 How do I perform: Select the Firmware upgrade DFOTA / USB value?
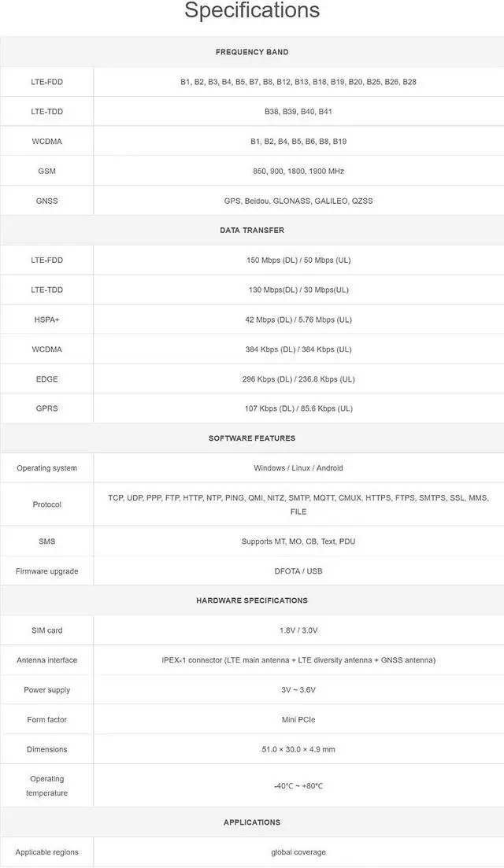(x=298, y=571)
